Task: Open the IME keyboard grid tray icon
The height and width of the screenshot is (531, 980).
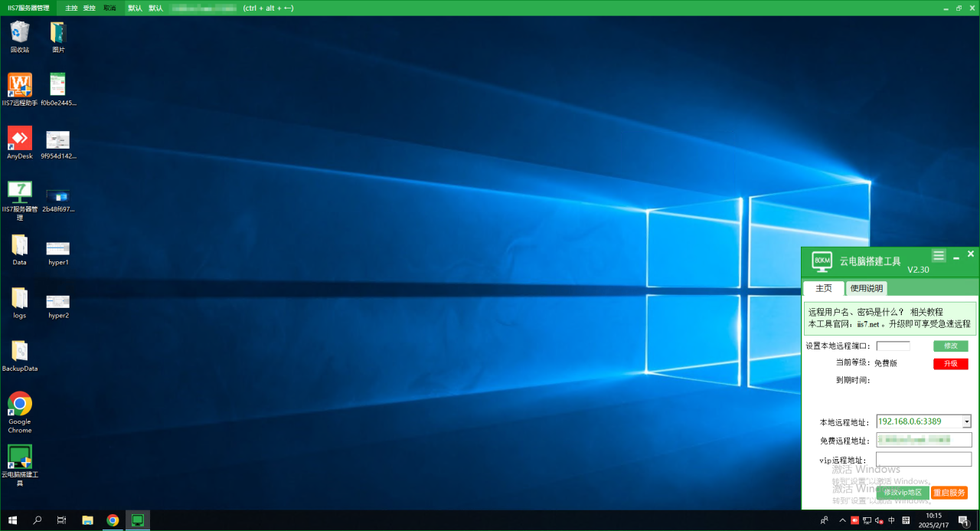Action: (x=906, y=520)
